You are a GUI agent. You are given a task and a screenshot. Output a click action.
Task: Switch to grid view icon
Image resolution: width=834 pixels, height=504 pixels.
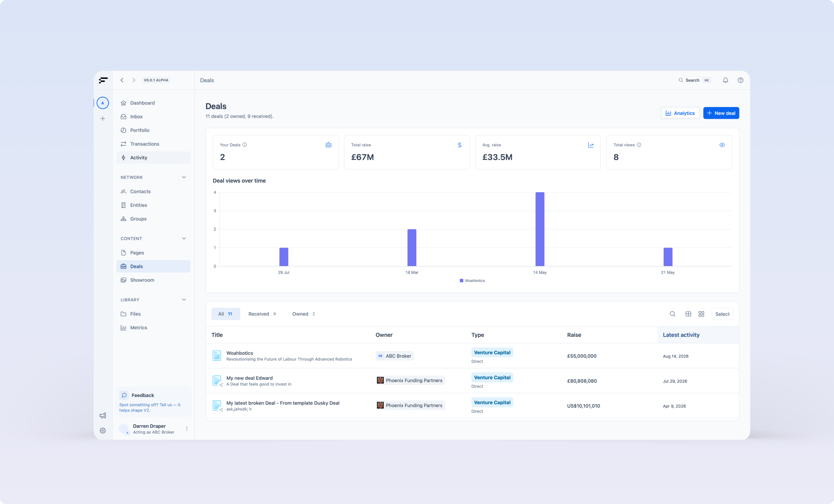pos(701,314)
